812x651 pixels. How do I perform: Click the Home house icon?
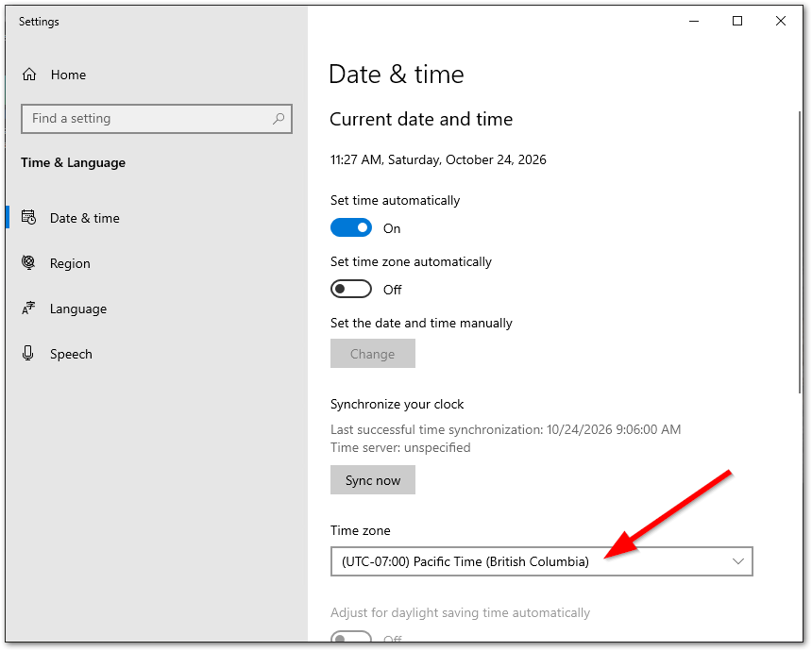[x=29, y=75]
